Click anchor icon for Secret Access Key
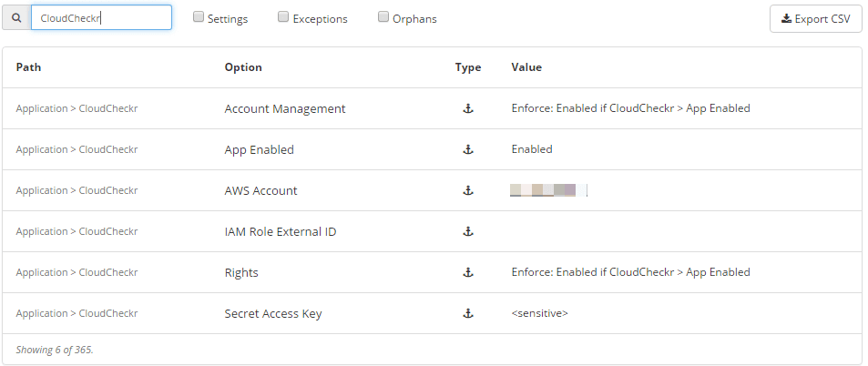 (x=468, y=313)
